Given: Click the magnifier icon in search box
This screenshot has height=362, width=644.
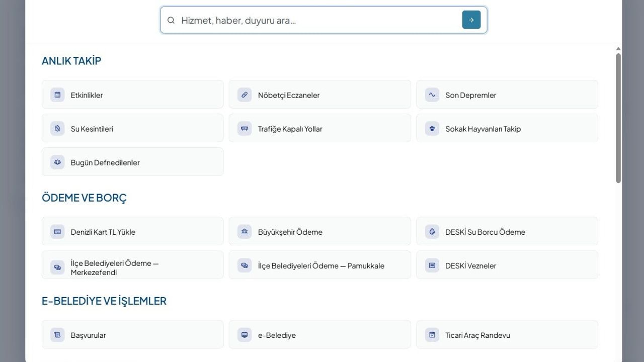Looking at the screenshot, I should coord(171,20).
